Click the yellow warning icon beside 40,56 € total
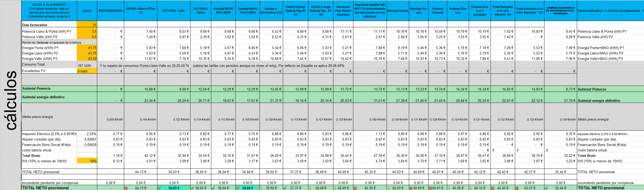Image resolution: width=644 pixels, height=190 pixels. pos(449,188)
